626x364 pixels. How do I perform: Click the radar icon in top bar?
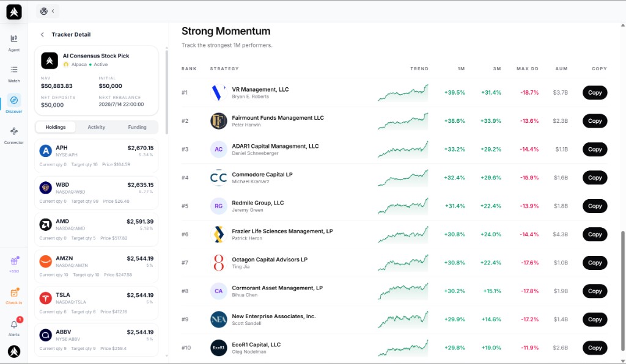pyautogui.click(x=44, y=11)
